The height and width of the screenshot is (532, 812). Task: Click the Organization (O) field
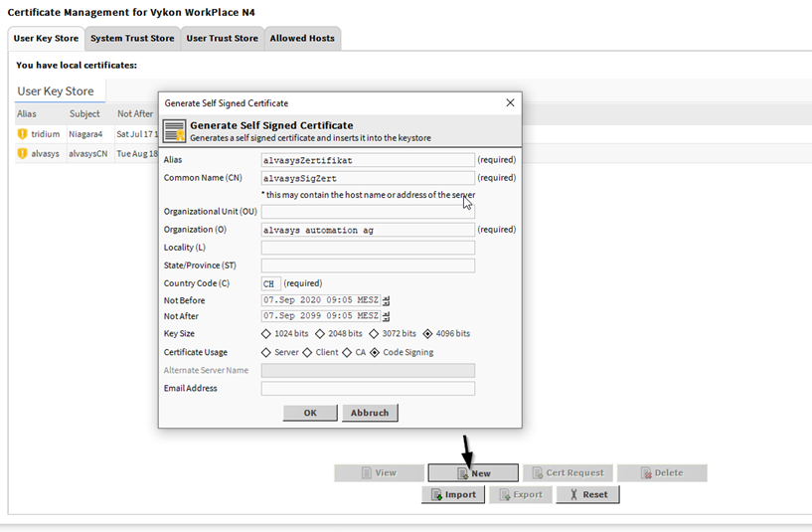368,230
